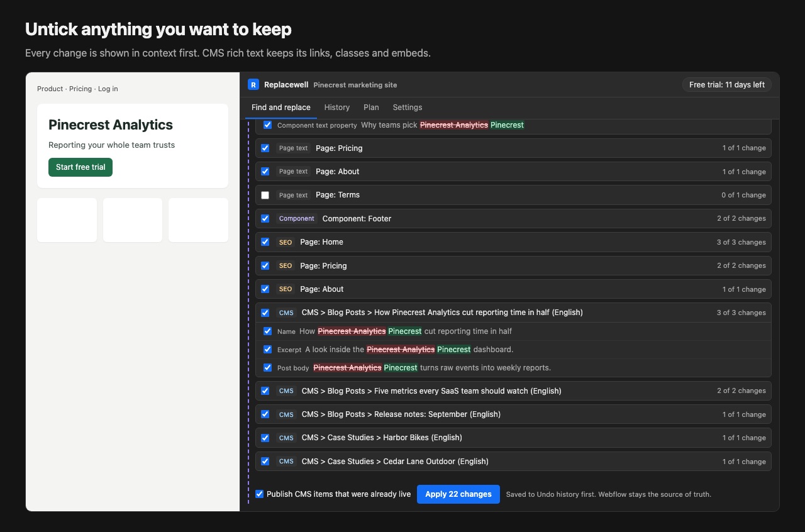The height and width of the screenshot is (532, 805).
Task: Untick the Post body change checkbox
Action: coord(268,367)
